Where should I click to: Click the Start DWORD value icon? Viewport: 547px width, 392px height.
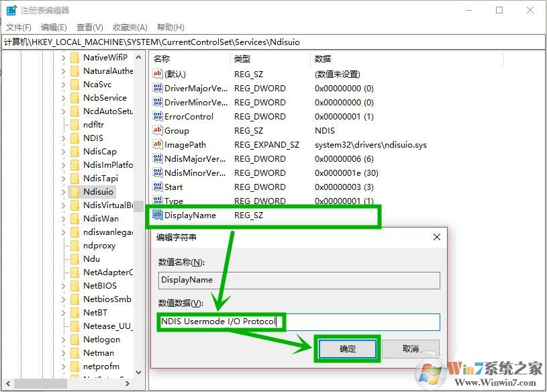click(158, 187)
